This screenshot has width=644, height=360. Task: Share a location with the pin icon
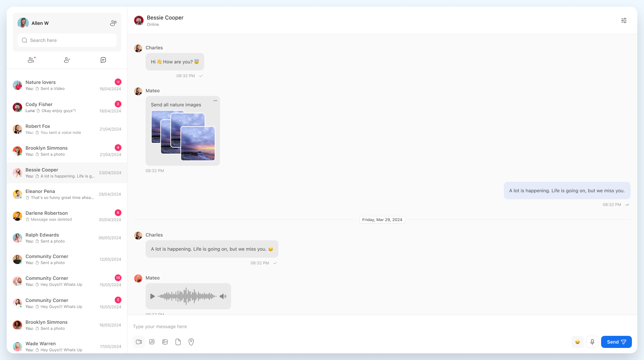[x=191, y=342]
